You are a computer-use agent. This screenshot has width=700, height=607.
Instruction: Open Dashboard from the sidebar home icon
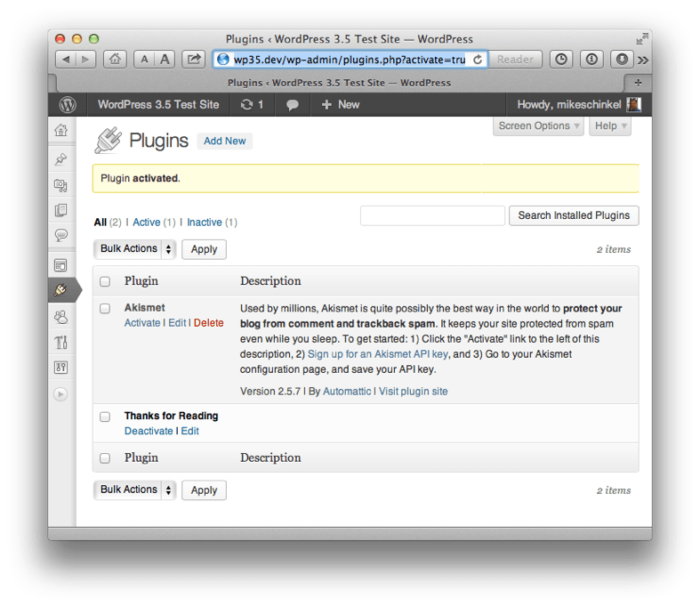point(61,131)
